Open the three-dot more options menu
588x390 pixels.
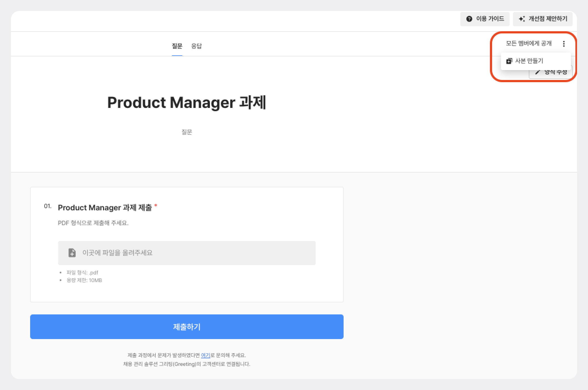(x=564, y=44)
